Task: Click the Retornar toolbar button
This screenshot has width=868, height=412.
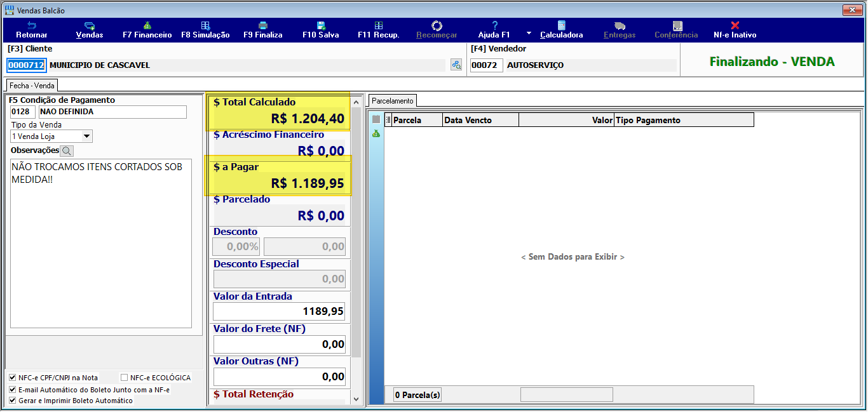Action: coord(32,30)
